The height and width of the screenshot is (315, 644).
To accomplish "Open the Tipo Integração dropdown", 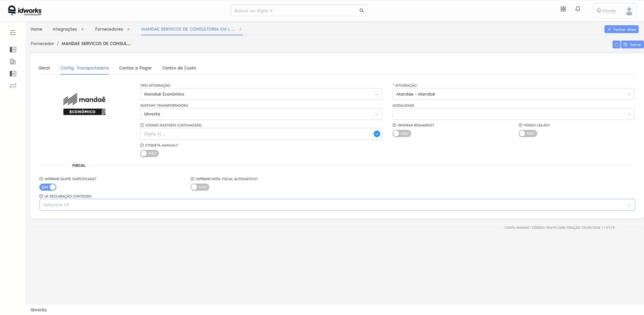I will coord(261,94).
